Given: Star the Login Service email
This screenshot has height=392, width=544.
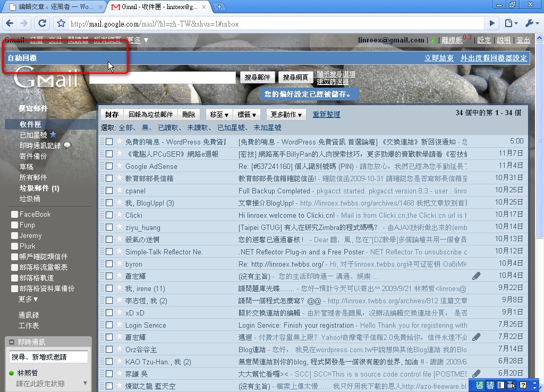Looking at the screenshot, I should [120, 325].
